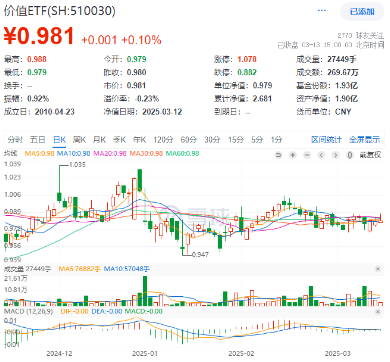Click the rounded icon beside 前复权
Screen dimensions: 390x362
(x=350, y=155)
